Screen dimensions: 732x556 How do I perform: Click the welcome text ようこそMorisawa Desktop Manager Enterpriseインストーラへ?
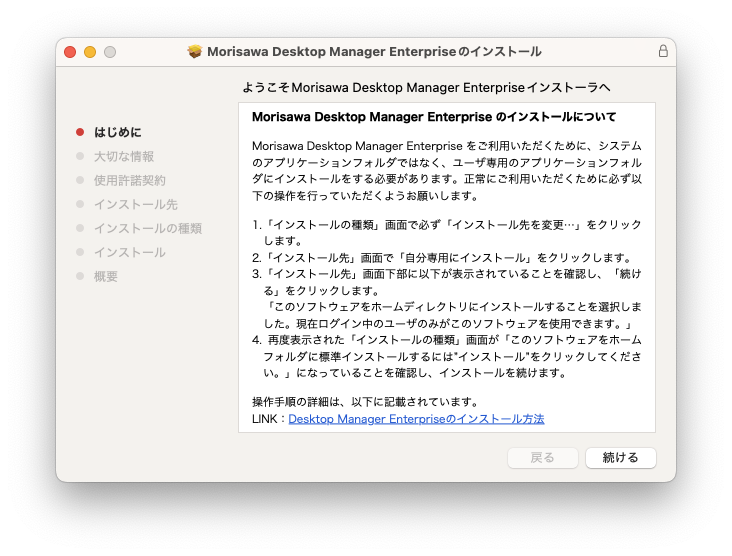[x=426, y=87]
